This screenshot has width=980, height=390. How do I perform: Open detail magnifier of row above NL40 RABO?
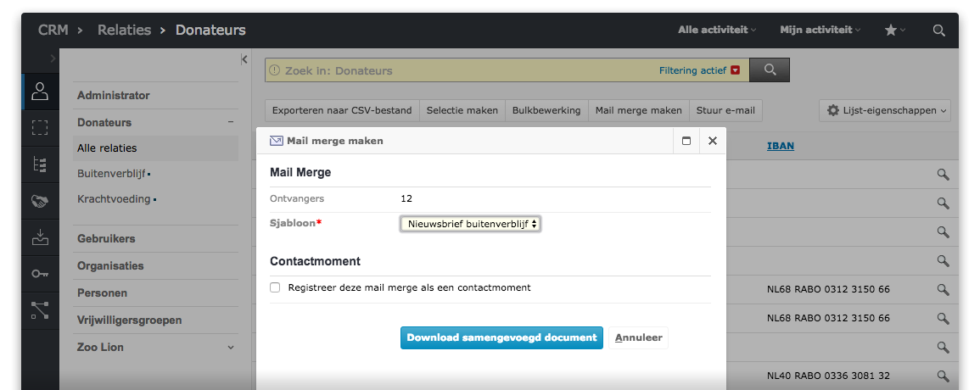pos(944,347)
